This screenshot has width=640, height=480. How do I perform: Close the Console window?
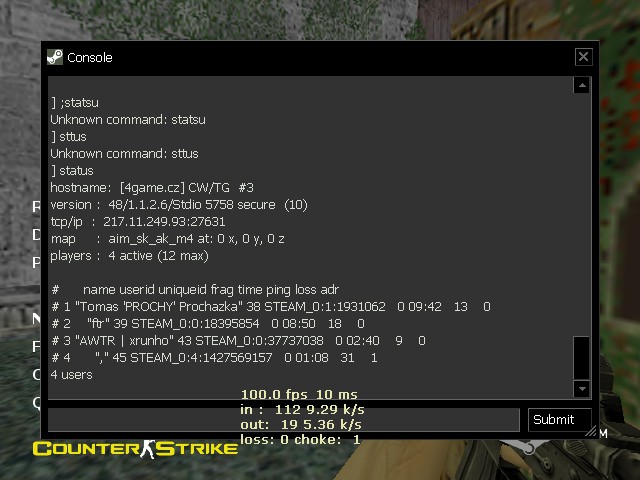583,56
